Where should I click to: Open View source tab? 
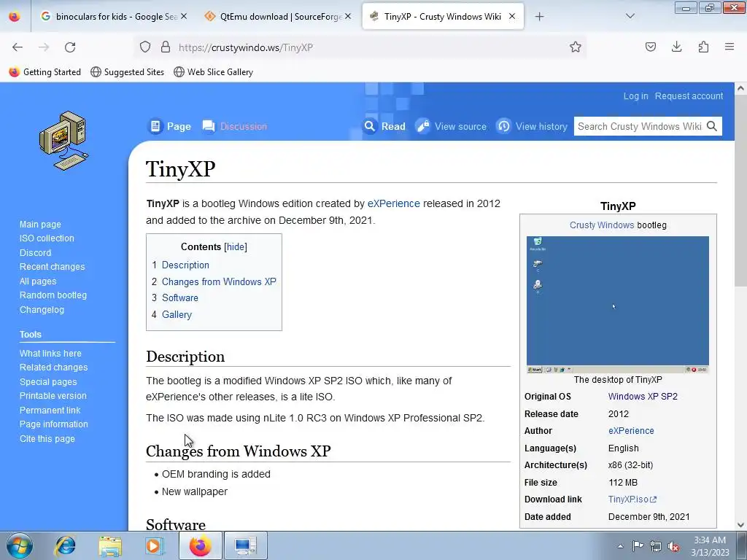[x=451, y=126]
